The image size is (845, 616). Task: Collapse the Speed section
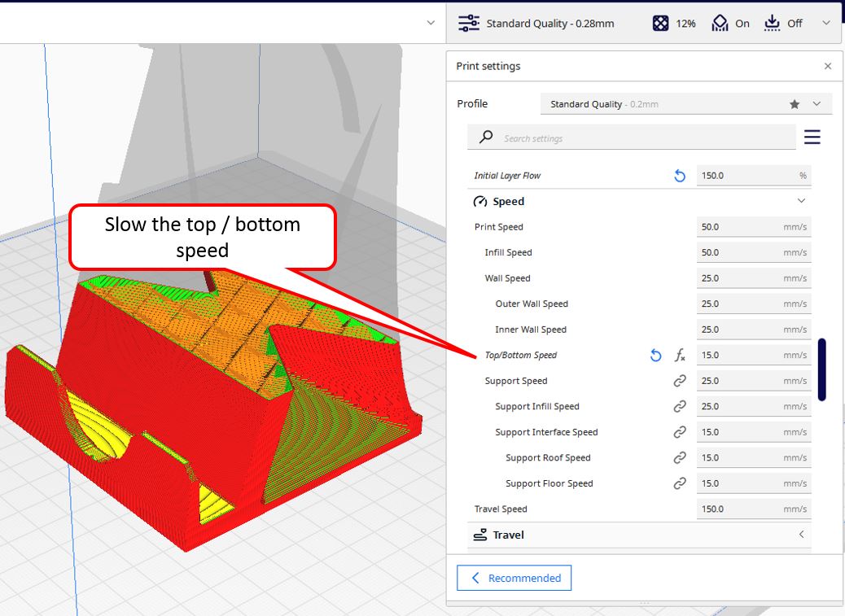[801, 200]
